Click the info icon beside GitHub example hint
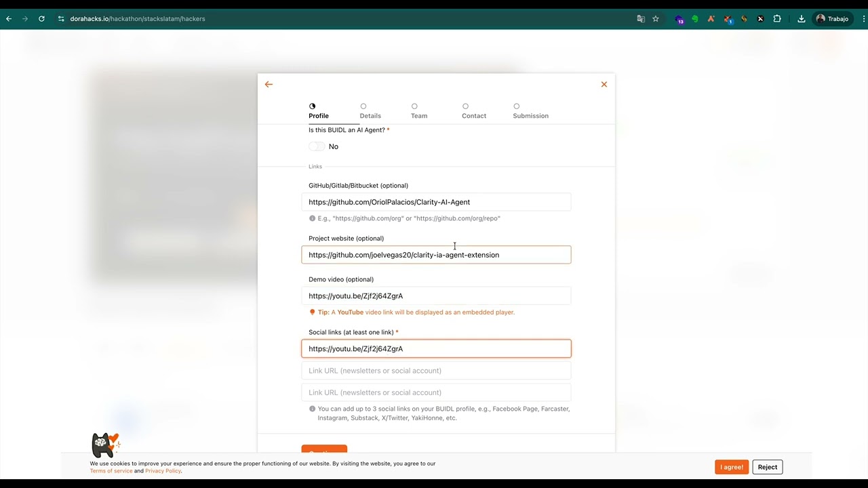Viewport: 868px width, 488px height. 312,218
